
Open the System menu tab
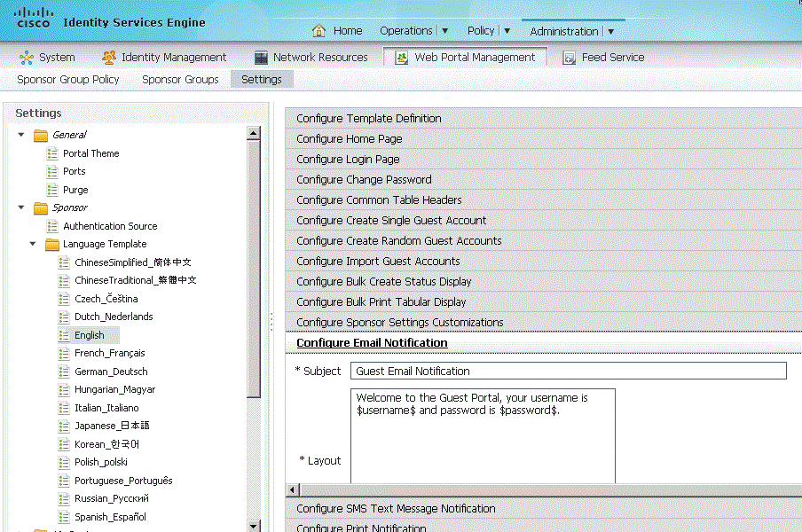(48, 58)
